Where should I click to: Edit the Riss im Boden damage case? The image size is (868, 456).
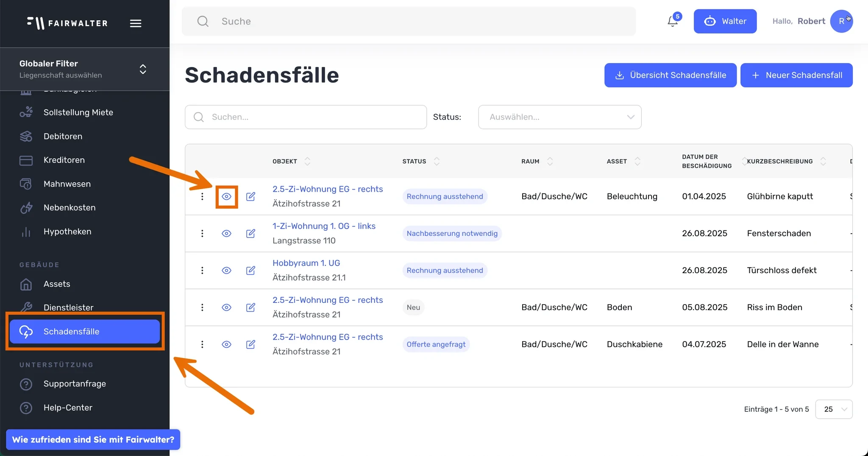251,307
